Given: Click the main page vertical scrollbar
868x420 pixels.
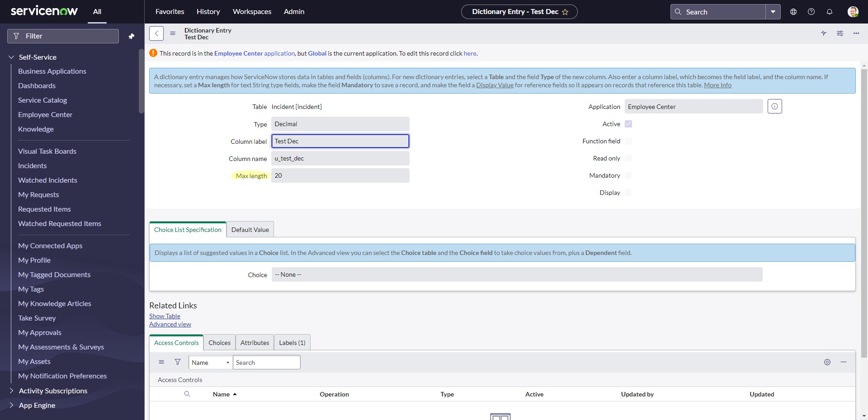Looking at the screenshot, I should coord(864,212).
